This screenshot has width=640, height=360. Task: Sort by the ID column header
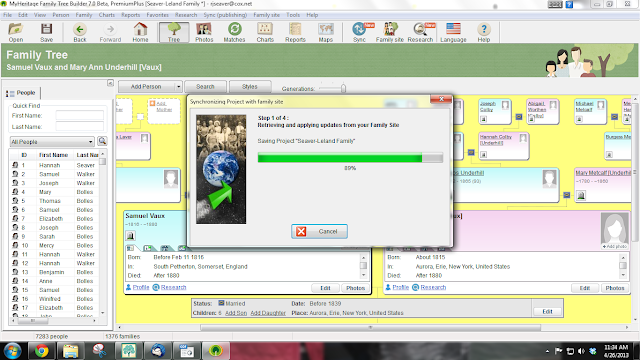point(24,155)
